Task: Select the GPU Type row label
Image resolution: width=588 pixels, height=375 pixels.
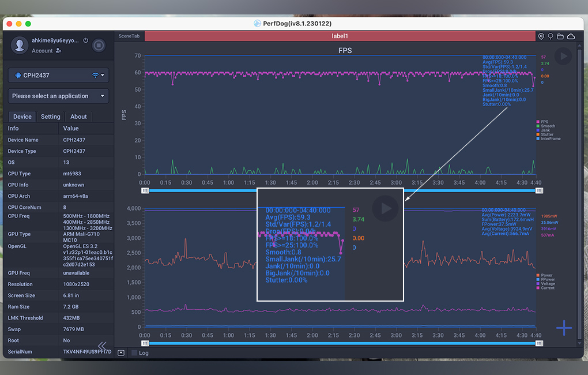Action: [x=19, y=234]
